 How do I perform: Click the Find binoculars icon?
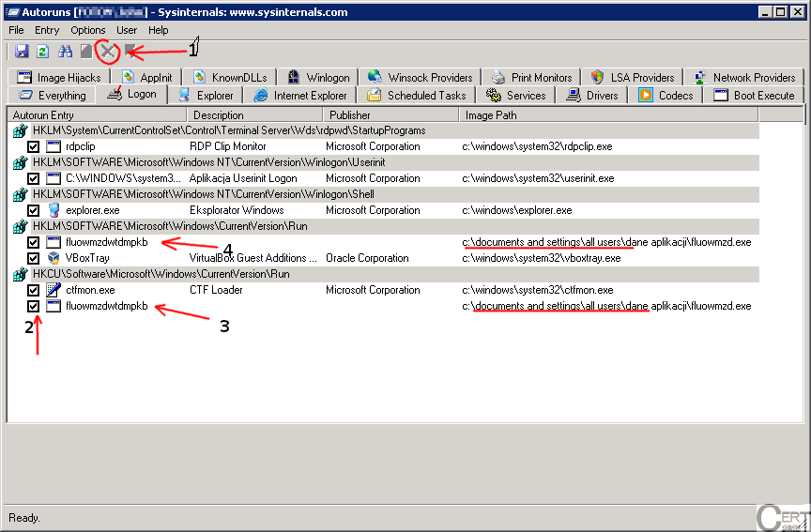coord(65,52)
